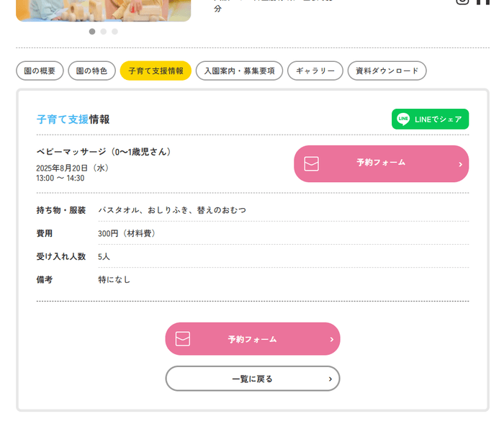Open the 園の特色 tab
504x429 pixels.
coord(91,71)
